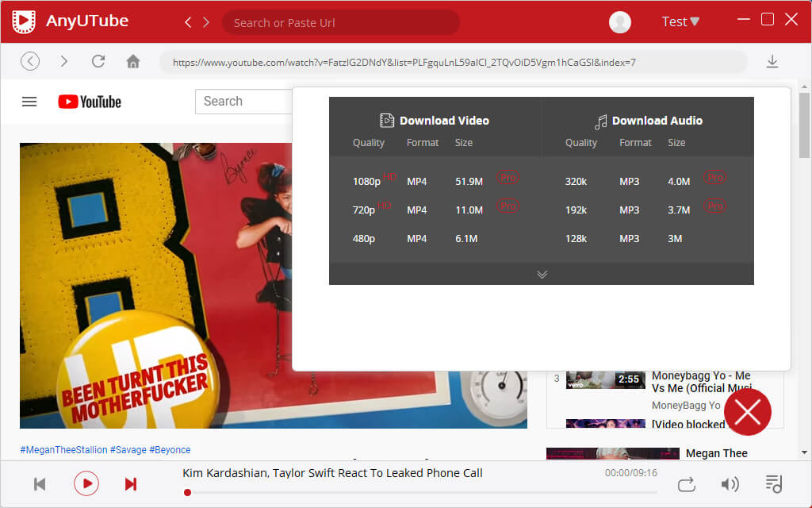Play the current video

pos(86,484)
